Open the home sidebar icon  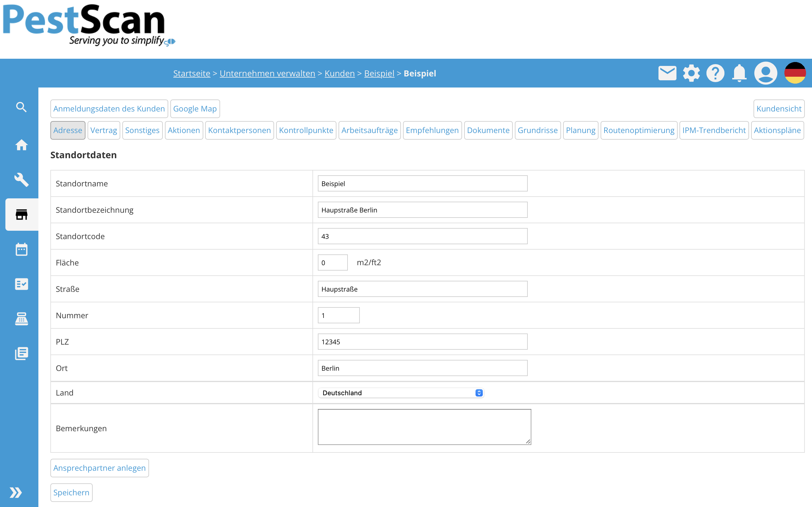(x=21, y=145)
